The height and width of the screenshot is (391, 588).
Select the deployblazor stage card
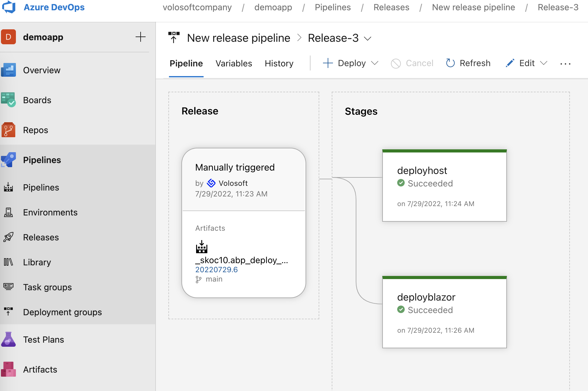click(444, 312)
